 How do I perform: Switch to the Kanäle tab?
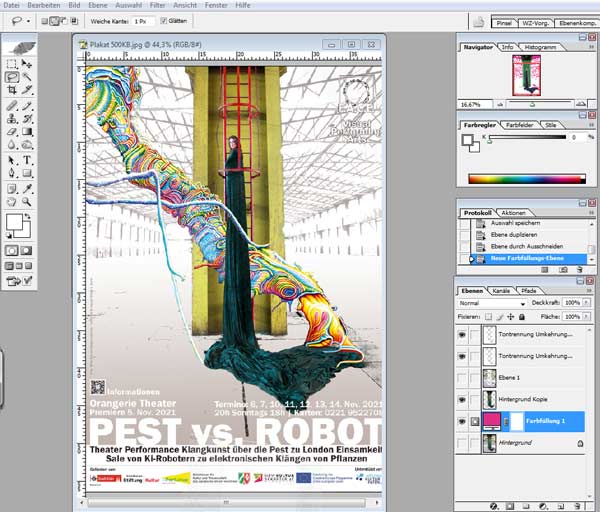tap(502, 289)
